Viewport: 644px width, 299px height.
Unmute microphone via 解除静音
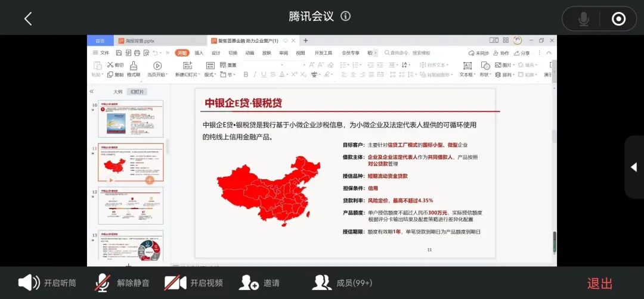coord(122,282)
